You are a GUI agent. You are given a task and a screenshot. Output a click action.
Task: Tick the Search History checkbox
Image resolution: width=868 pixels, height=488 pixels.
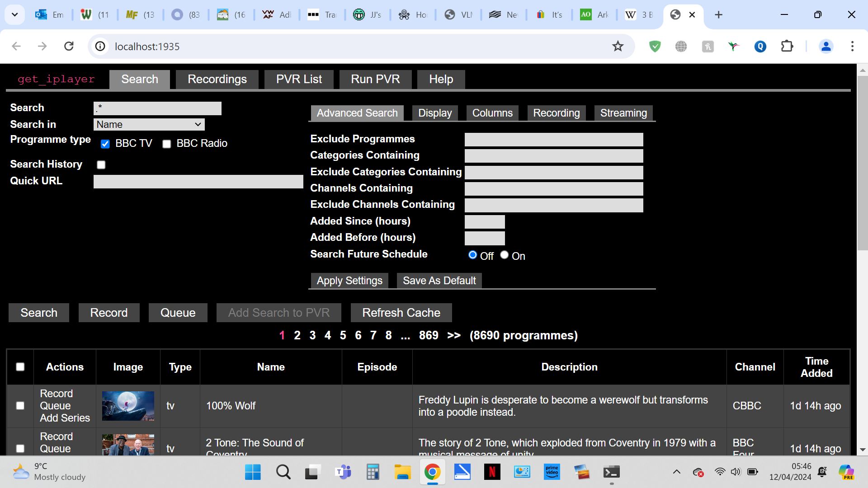[x=101, y=165]
